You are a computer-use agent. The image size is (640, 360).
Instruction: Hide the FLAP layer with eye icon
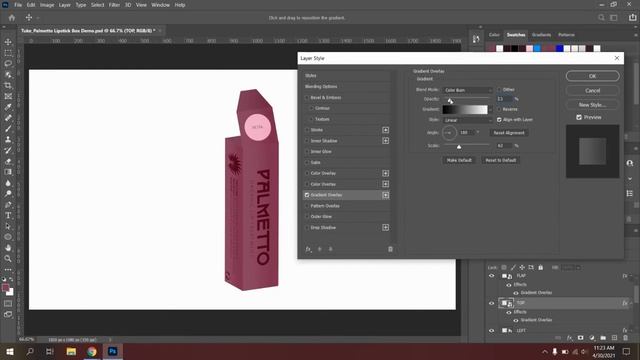[491, 276]
